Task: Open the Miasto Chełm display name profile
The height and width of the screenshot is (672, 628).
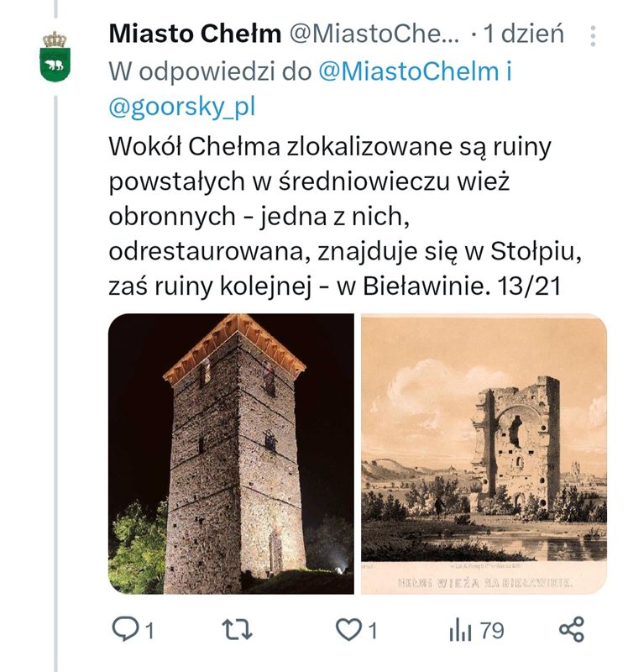Action: point(195,34)
